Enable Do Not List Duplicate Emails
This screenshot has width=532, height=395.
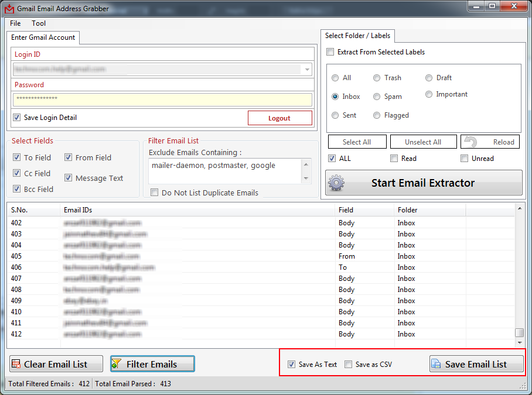click(x=154, y=193)
